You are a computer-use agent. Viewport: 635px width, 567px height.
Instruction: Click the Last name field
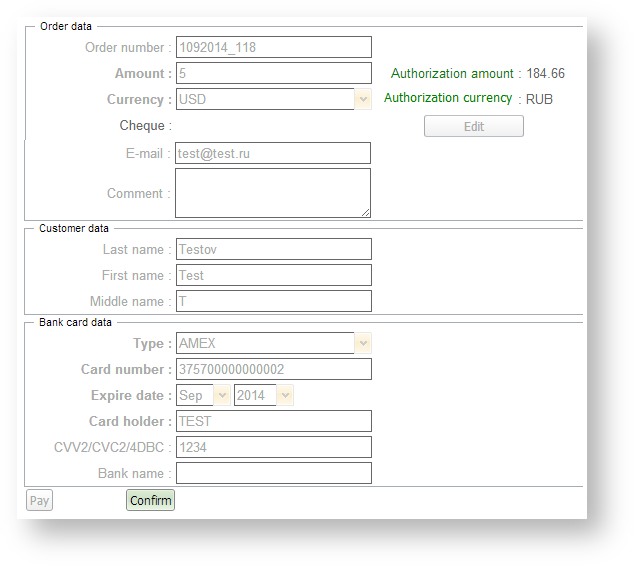point(274,249)
